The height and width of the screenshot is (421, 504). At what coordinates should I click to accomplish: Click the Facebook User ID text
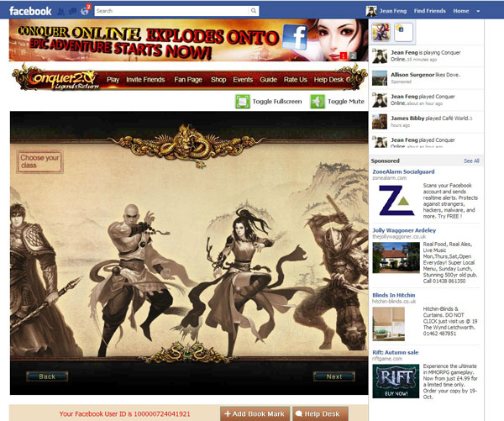(x=124, y=414)
